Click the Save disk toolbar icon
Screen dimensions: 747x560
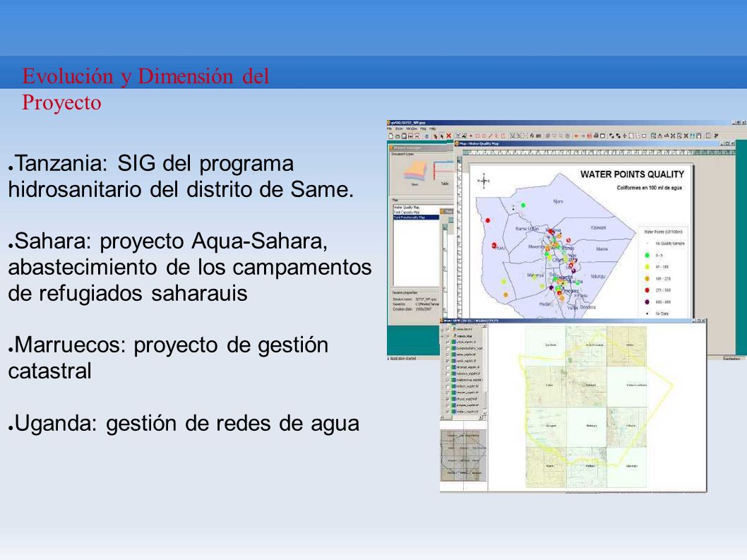tap(404, 136)
